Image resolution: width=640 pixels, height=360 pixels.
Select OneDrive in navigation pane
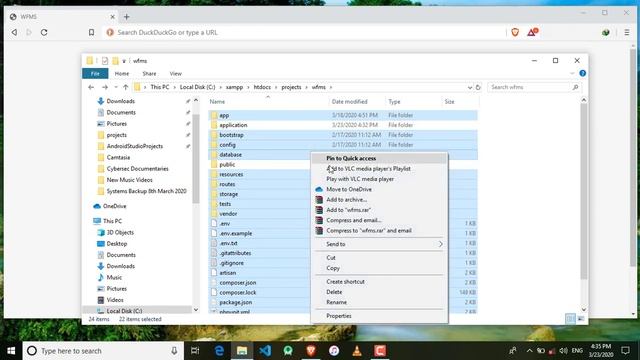click(114, 206)
